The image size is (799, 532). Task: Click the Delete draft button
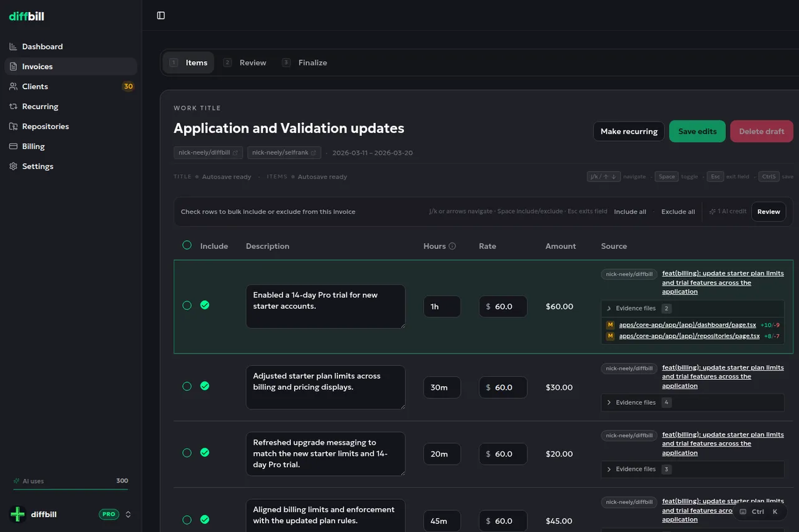pyautogui.click(x=762, y=132)
